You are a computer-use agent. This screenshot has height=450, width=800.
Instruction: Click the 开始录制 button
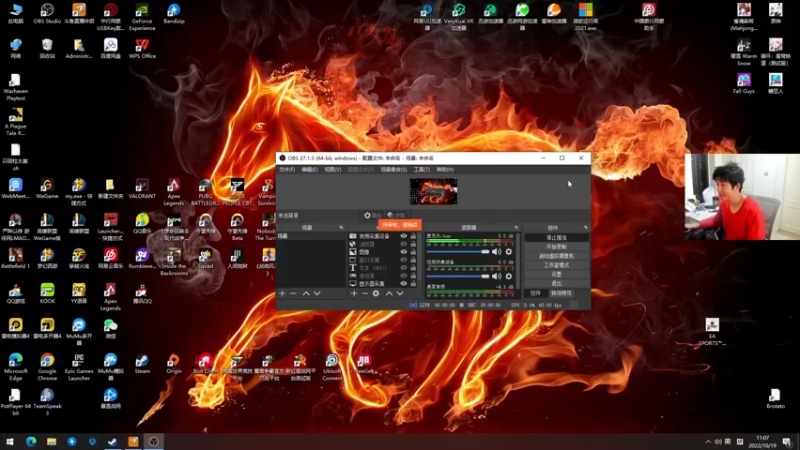[556, 247]
